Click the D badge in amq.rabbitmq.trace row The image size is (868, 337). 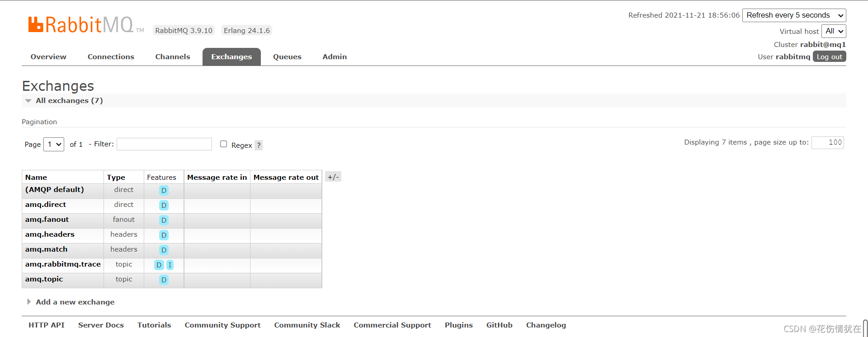point(159,265)
